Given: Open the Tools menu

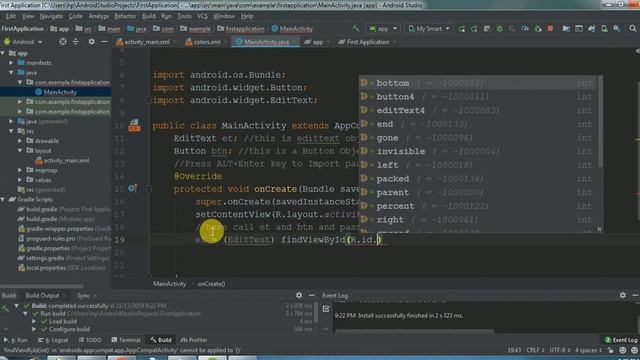Looking at the screenshot, I should coord(184,16).
